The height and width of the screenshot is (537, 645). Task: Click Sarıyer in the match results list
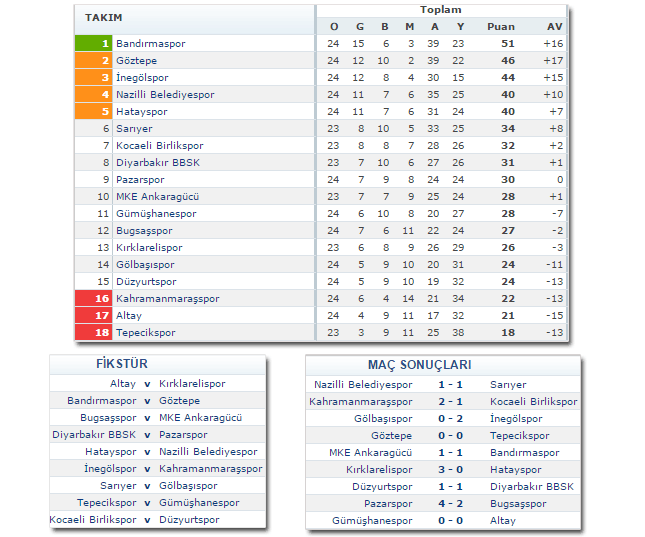pyautogui.click(x=509, y=385)
